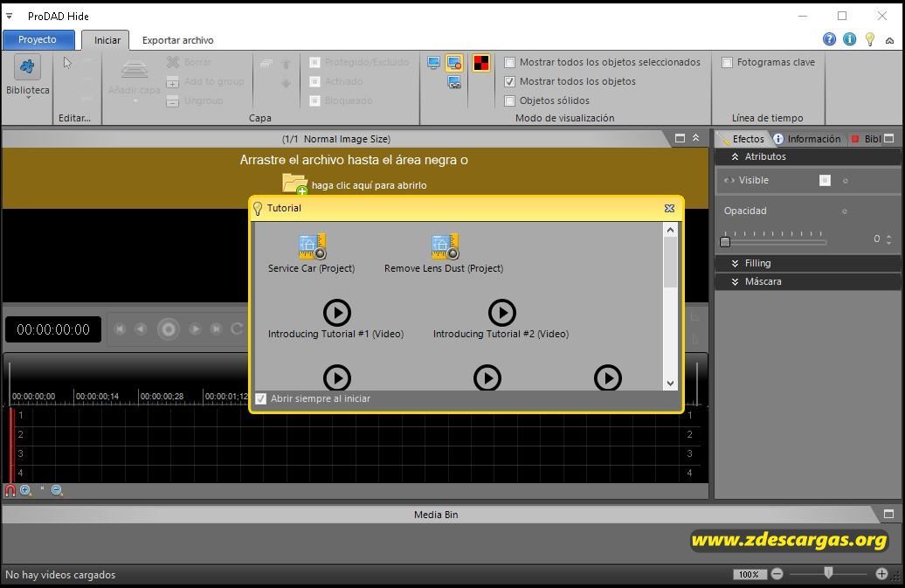The image size is (905, 588).
Task: Toggle Bloqueado checkbox
Action: tap(314, 101)
